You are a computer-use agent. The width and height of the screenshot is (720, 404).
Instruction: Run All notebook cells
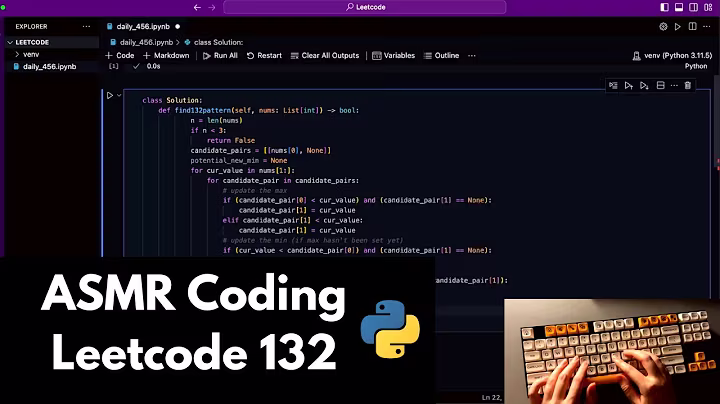(220, 56)
